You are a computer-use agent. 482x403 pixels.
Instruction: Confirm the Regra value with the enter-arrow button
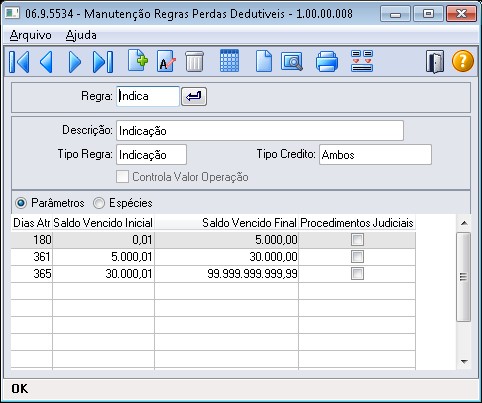[194, 97]
